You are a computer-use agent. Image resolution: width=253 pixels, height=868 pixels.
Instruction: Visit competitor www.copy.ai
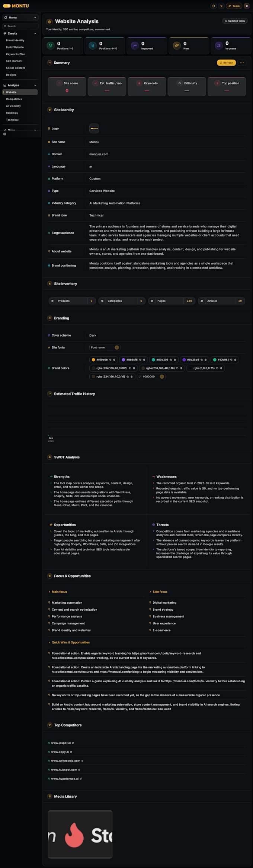60,752
